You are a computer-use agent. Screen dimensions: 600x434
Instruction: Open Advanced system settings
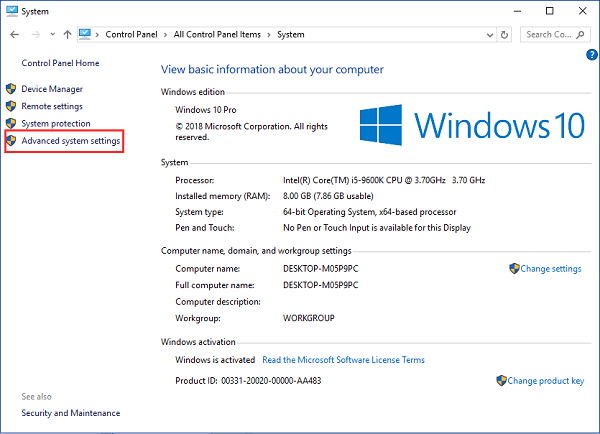(71, 141)
